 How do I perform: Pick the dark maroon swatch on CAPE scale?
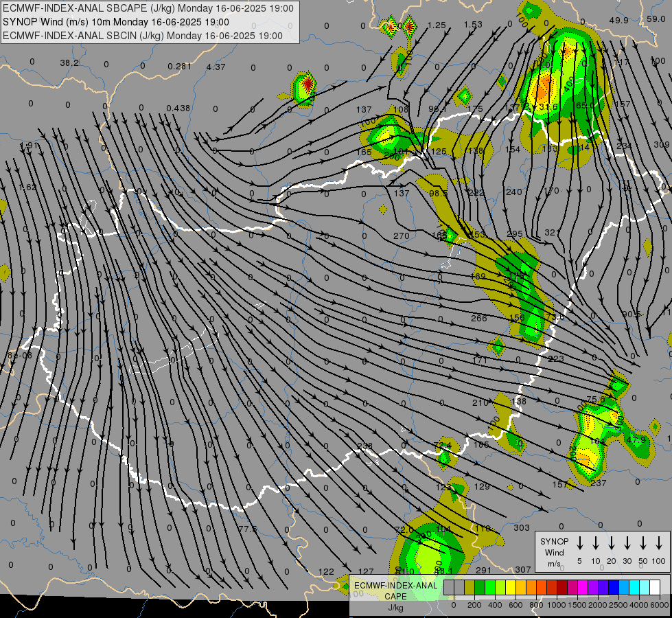[562, 588]
